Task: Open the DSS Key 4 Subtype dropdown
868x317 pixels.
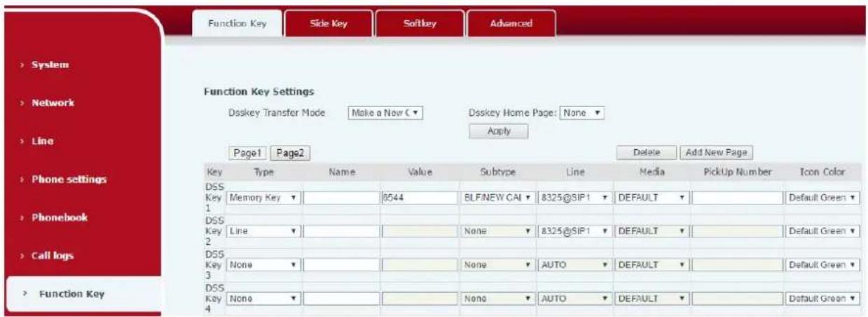Action: pyautogui.click(x=497, y=297)
